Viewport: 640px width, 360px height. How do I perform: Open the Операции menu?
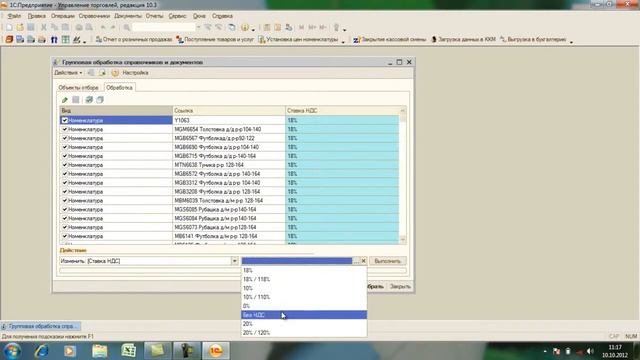tap(62, 16)
